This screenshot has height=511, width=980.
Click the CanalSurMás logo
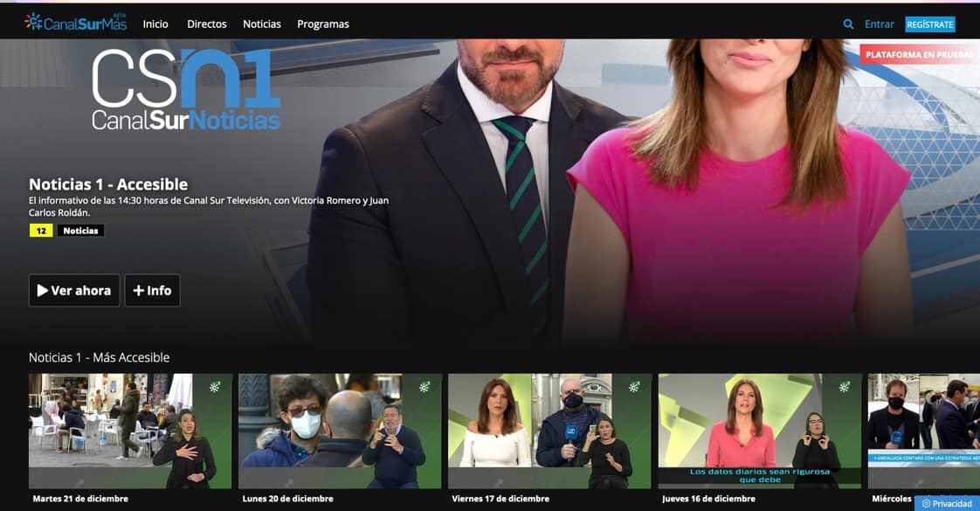pos(76,23)
